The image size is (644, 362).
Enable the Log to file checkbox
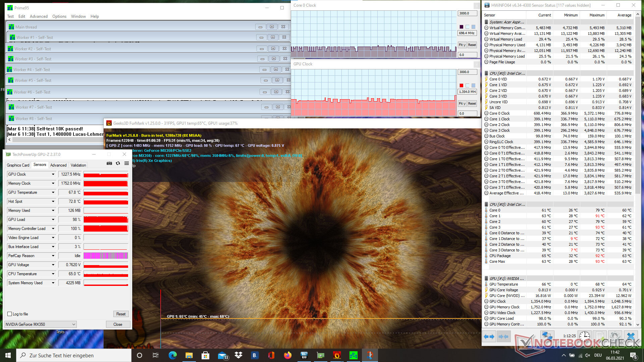pos(10,314)
